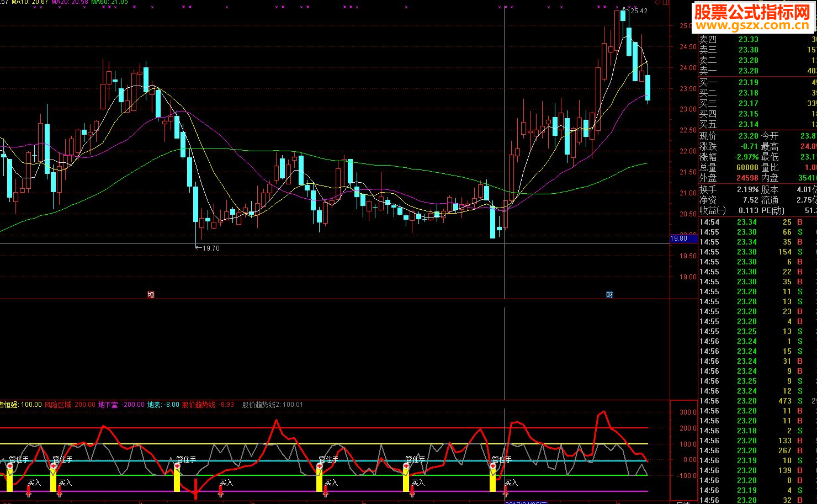Click the 今开 label

coord(770,136)
